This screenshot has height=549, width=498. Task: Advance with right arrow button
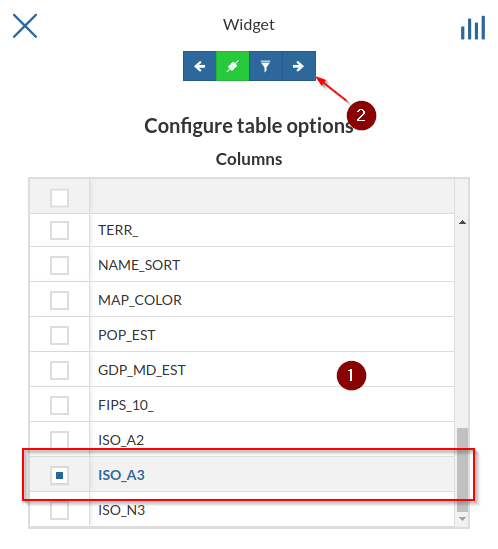299,66
